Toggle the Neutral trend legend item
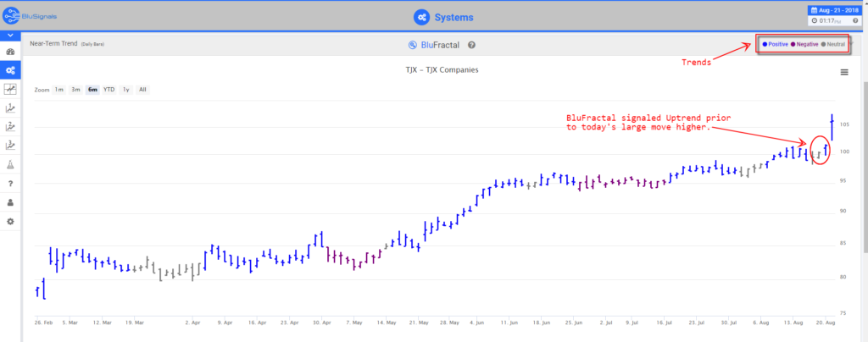868x342 pixels. click(833, 44)
